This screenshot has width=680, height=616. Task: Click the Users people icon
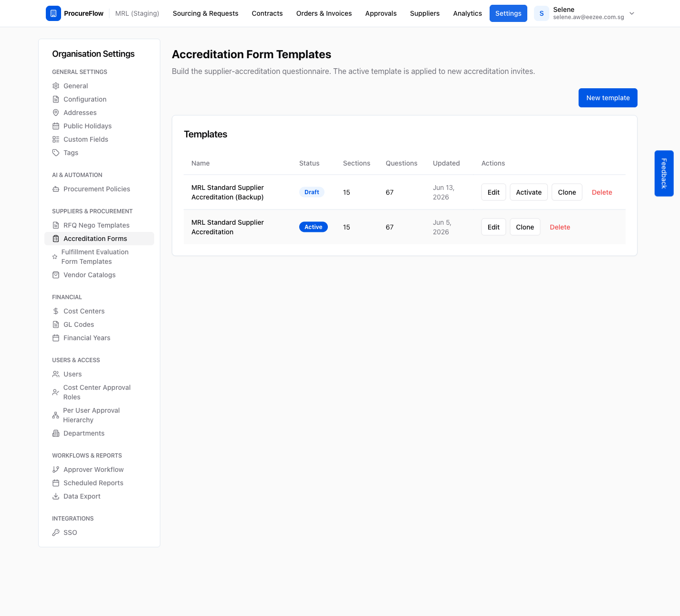coord(56,374)
